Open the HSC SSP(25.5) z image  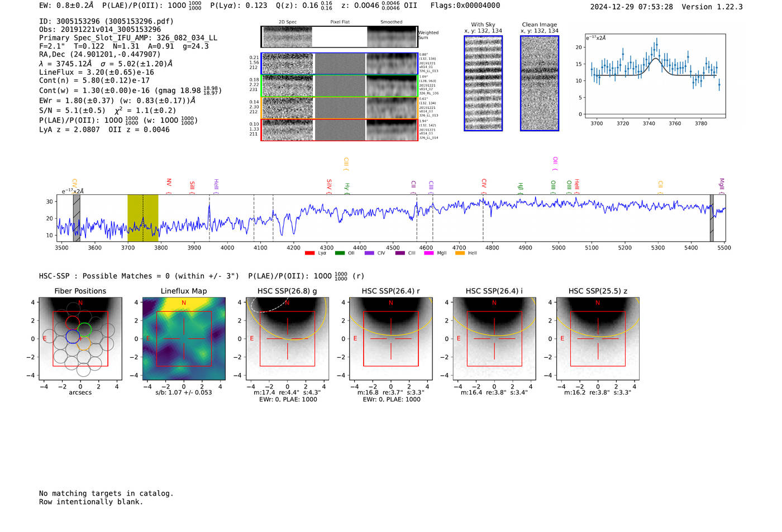pos(598,339)
